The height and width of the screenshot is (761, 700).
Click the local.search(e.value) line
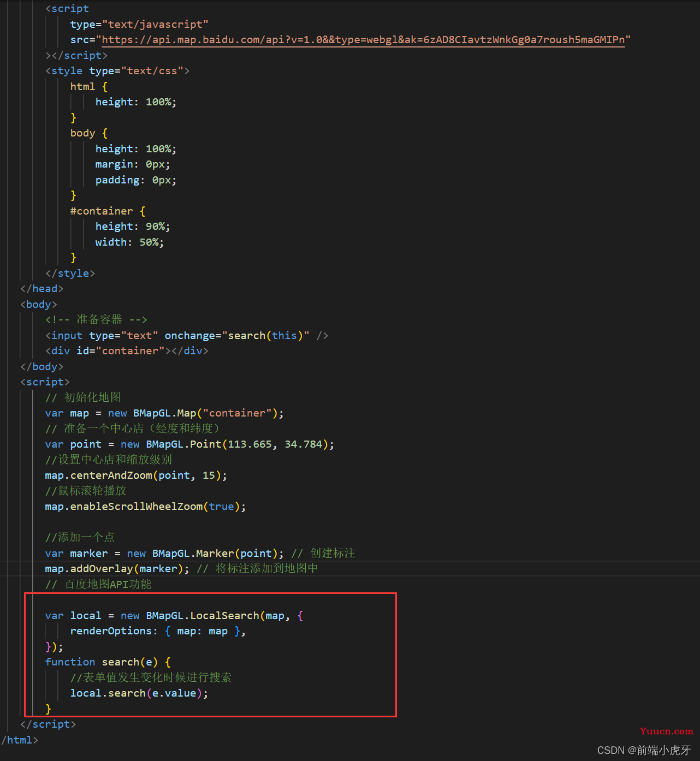pyautogui.click(x=139, y=693)
